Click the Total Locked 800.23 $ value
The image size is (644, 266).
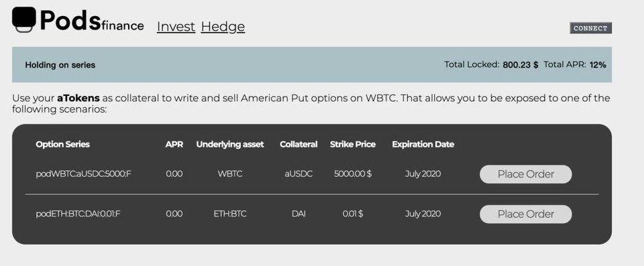tap(521, 65)
